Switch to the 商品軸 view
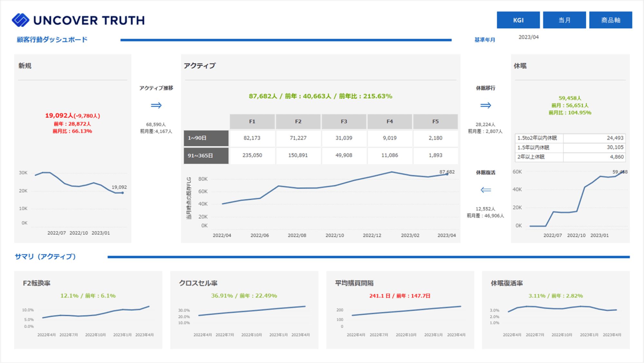 [611, 20]
